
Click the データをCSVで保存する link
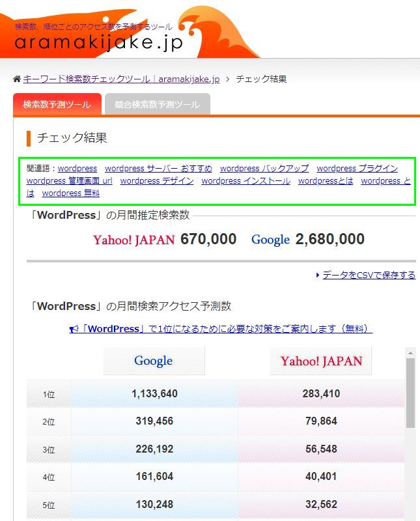click(369, 275)
